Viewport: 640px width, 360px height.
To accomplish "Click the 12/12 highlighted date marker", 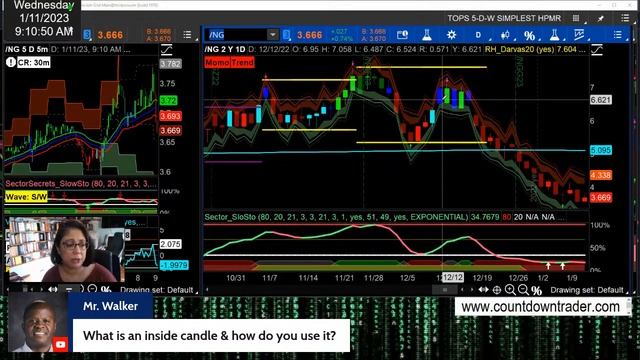I will click(x=453, y=278).
